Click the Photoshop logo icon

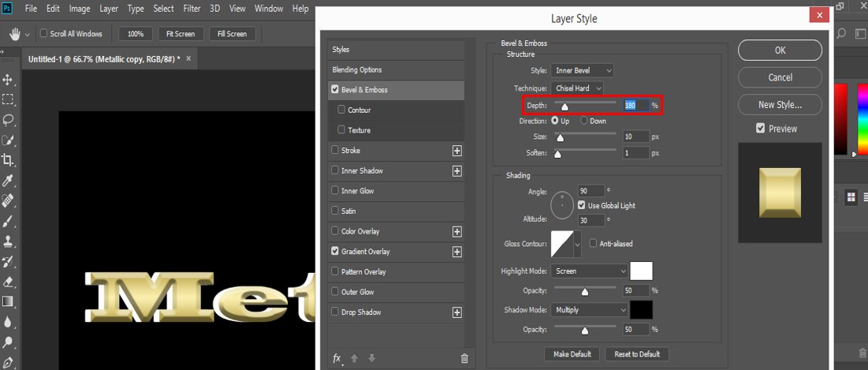8,9
